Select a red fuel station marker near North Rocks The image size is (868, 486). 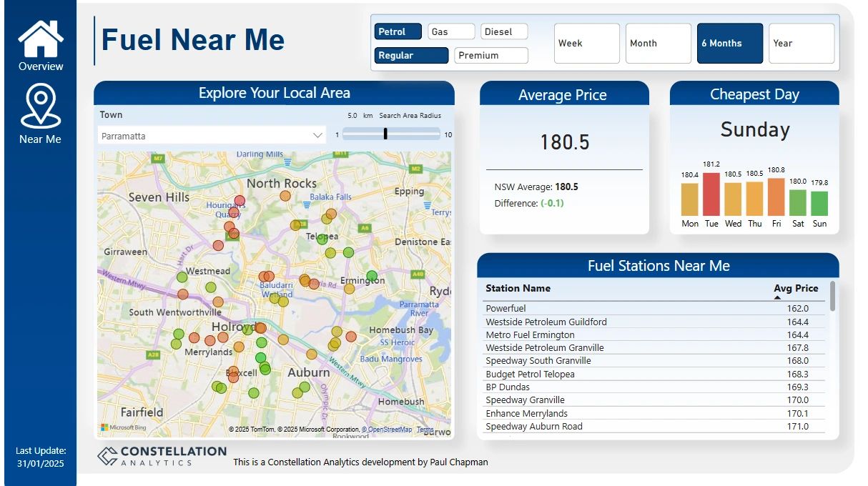240,199
